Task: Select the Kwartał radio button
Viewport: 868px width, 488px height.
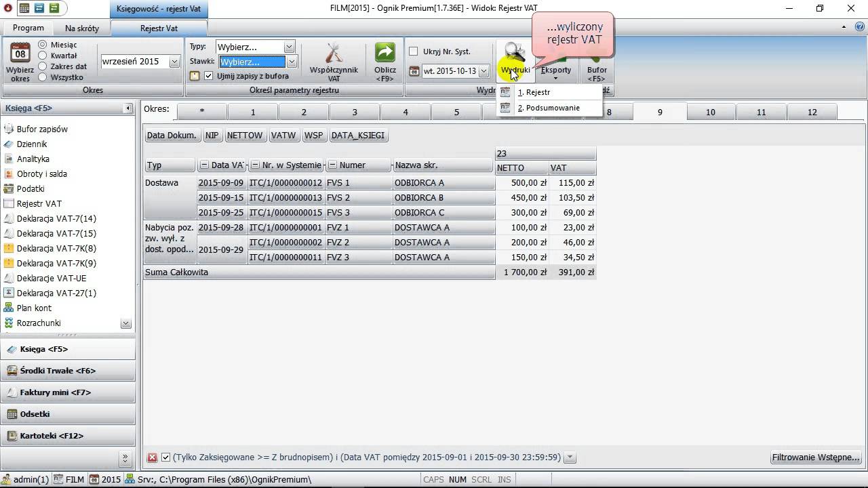Action: [x=43, y=56]
